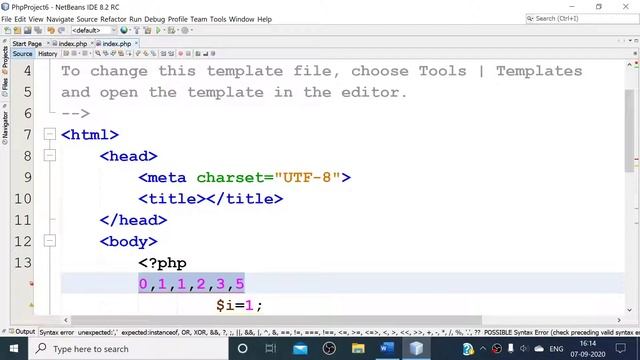Viewport: 640px width, 360px height.
Task: Click the New Project toolbar icon
Action: tap(17, 30)
